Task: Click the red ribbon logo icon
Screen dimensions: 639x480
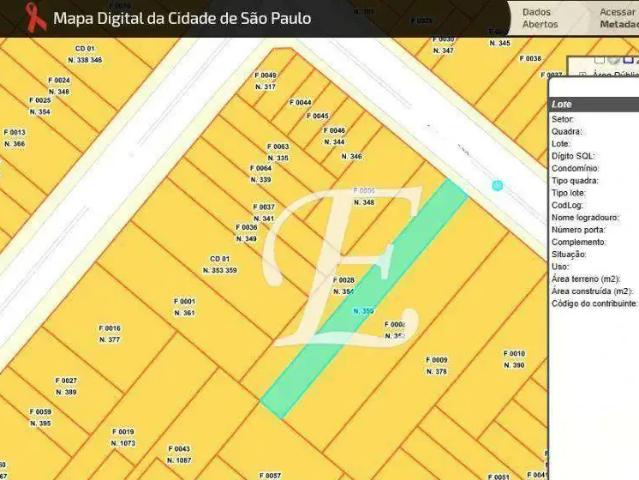Action: (x=35, y=18)
